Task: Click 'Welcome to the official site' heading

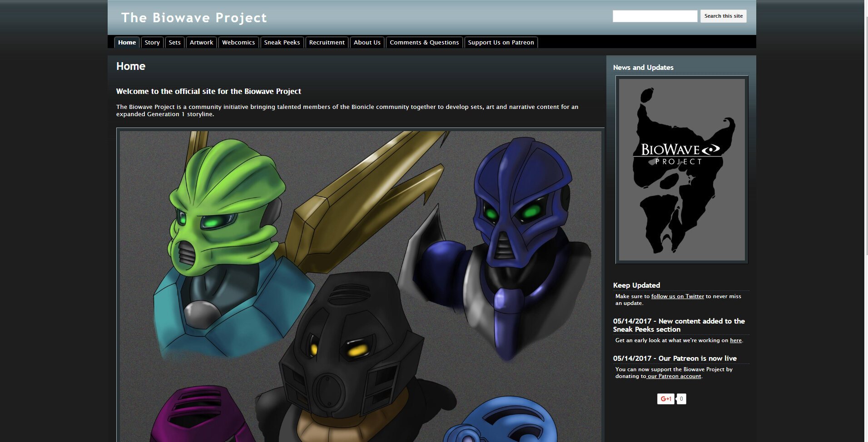Action: tap(208, 91)
